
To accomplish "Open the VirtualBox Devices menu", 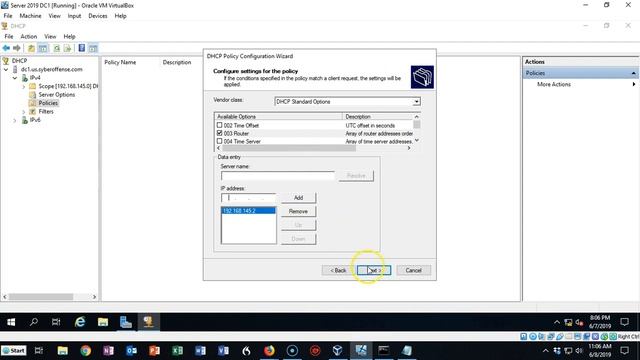I will [x=98, y=16].
